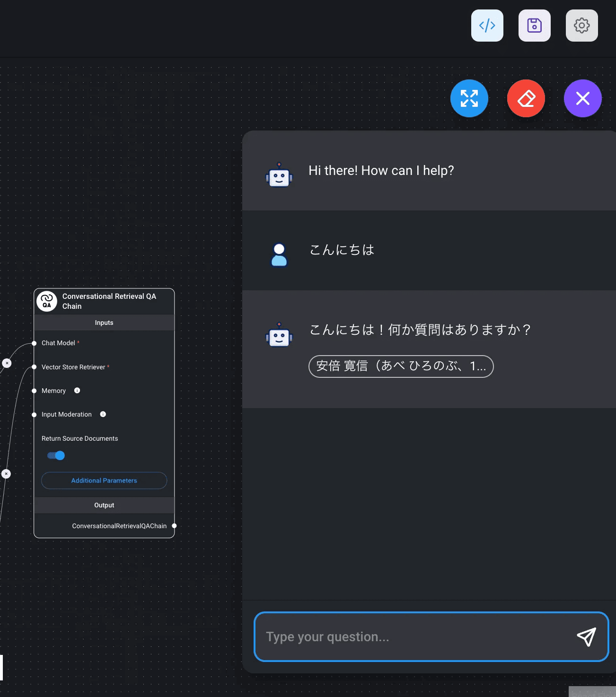Delete the lower edge connection x

pos(6,474)
